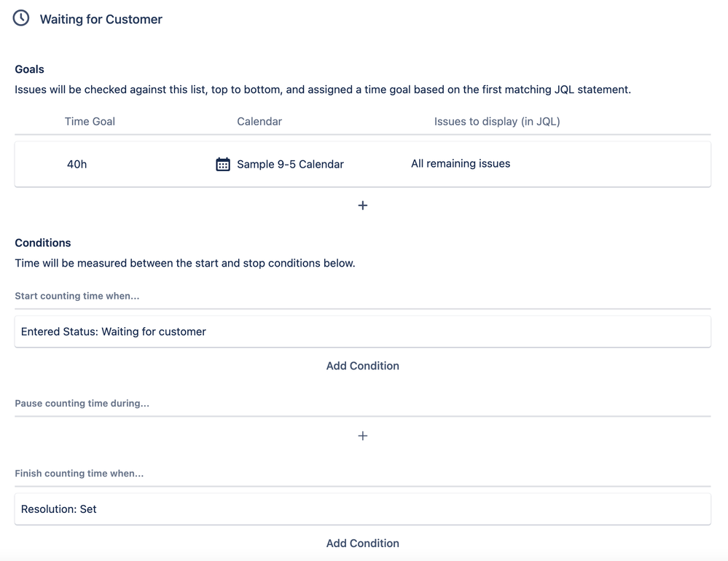Click the Time Goal column header
Image resolution: width=728 pixels, height=561 pixels.
(90, 122)
